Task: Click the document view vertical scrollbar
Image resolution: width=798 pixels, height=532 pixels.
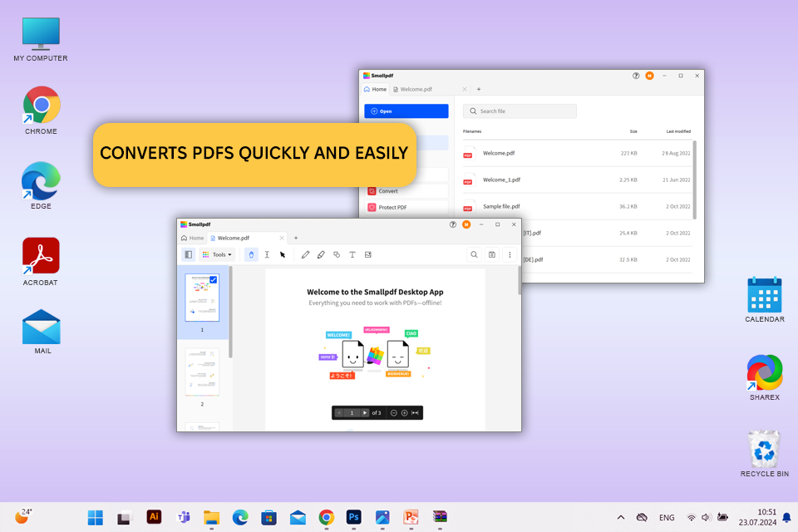Action: [x=519, y=280]
